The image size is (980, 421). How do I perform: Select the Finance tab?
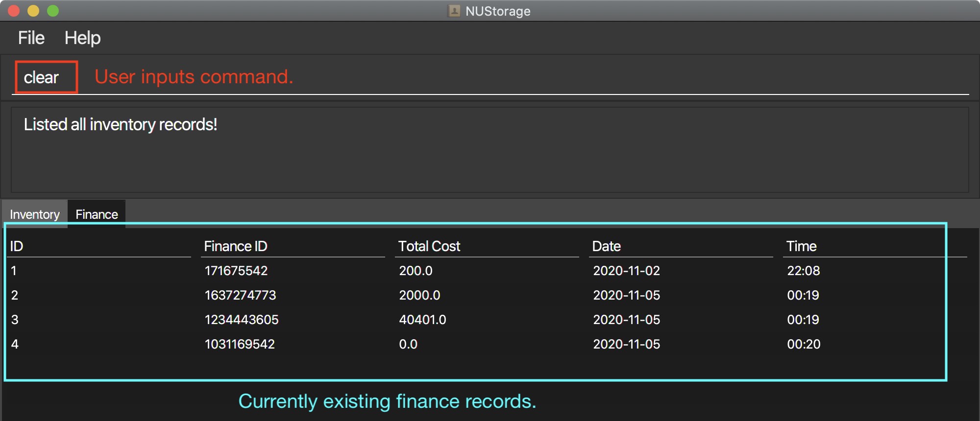click(97, 214)
